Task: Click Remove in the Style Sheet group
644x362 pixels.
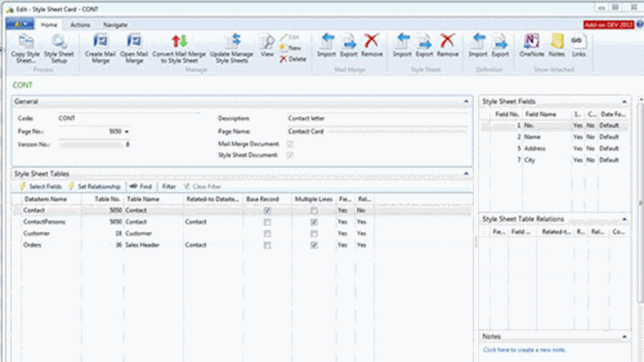Action: coord(447,45)
